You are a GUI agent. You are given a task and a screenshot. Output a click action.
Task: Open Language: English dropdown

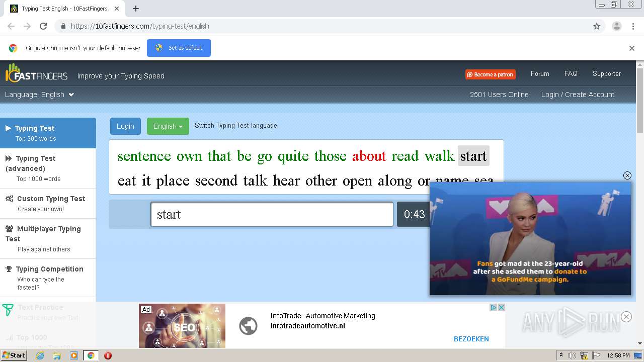point(39,95)
